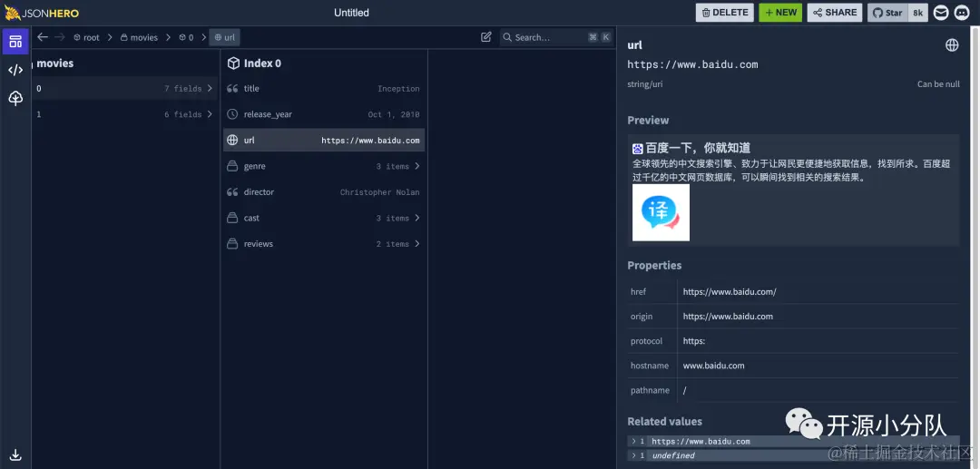Click the download icon at sidebar bottom
The height and width of the screenshot is (469, 980).
coord(15,454)
